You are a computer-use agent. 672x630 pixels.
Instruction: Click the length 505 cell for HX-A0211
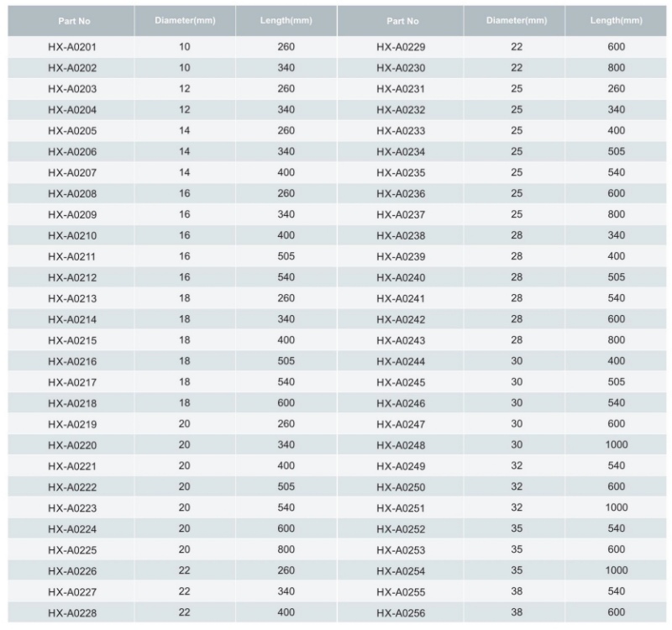pyautogui.click(x=286, y=256)
